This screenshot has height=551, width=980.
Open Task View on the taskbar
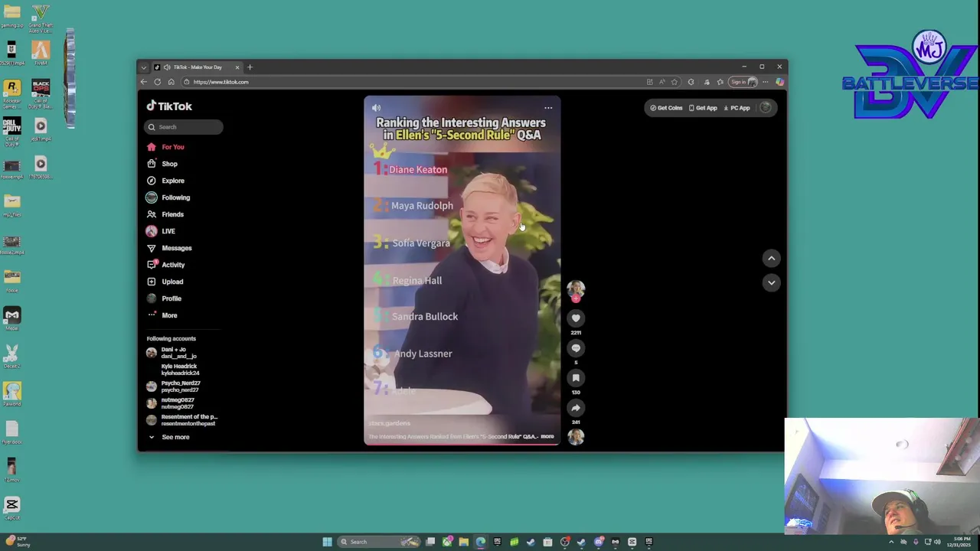(x=430, y=542)
